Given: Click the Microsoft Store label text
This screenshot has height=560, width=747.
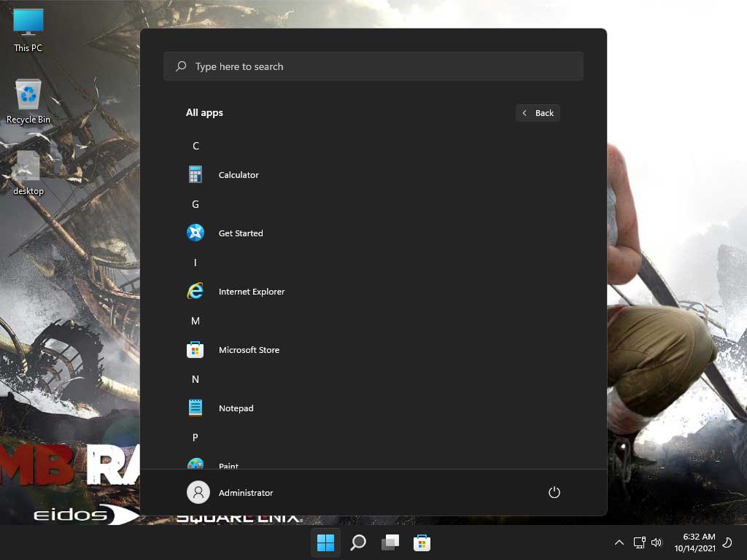Looking at the screenshot, I should pyautogui.click(x=249, y=349).
